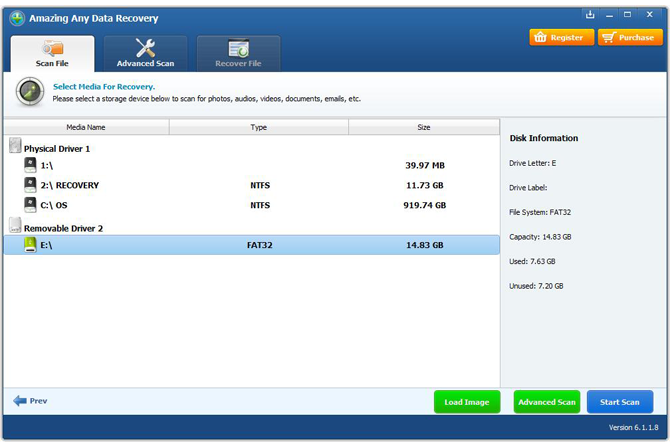Click the radar scan icon beside instructions

click(30, 91)
